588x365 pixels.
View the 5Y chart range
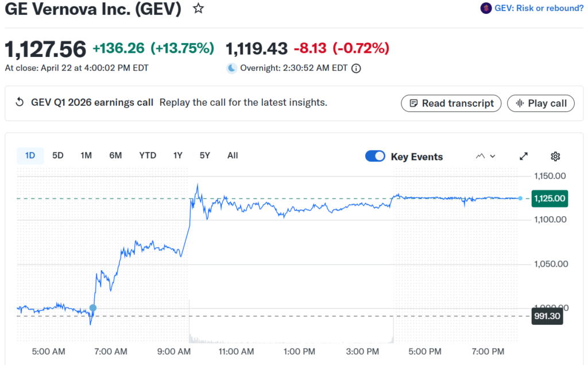[205, 155]
